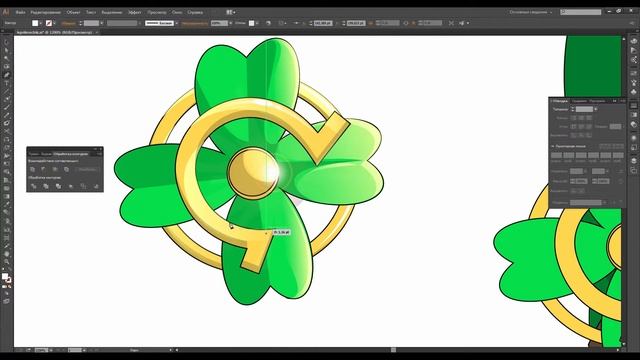The width and height of the screenshot is (640, 360).
Task: Click the stroke color swatch in the control bar
Action: [x=49, y=23]
